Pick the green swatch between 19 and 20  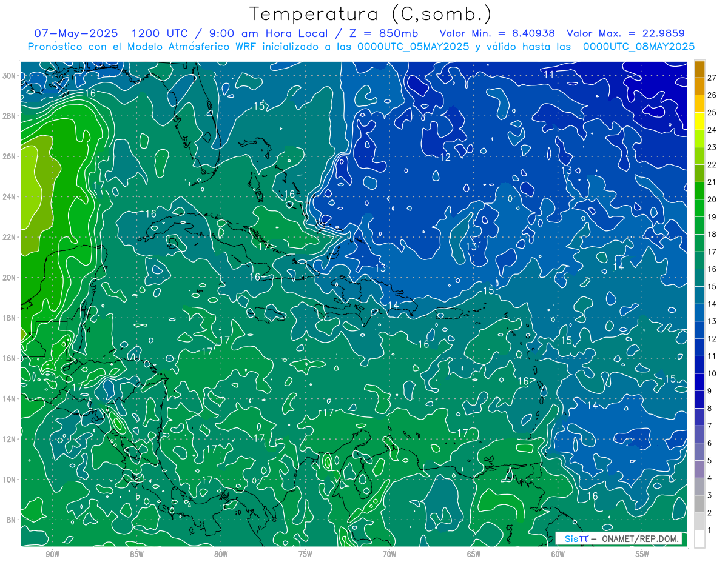[x=699, y=209]
